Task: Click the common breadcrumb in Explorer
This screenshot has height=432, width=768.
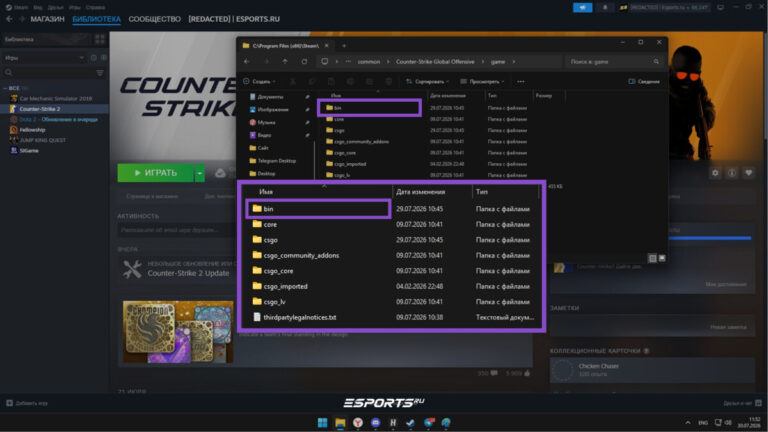Action: (x=369, y=62)
